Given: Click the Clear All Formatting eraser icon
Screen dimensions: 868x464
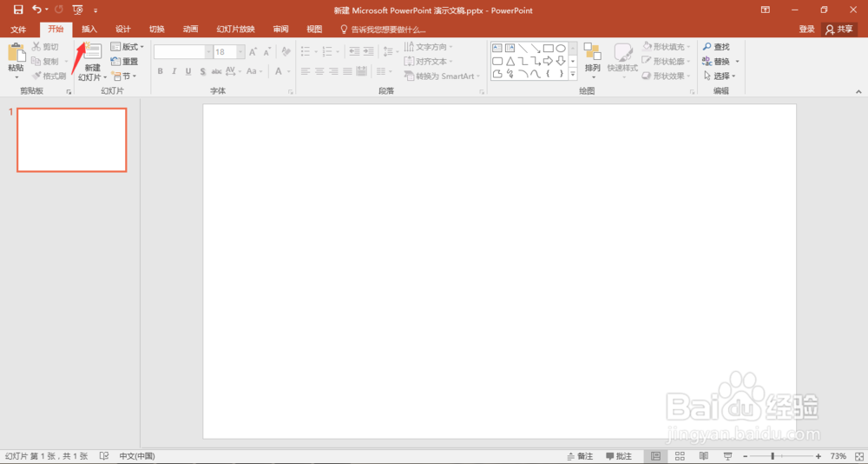Looking at the screenshot, I should tap(286, 52).
